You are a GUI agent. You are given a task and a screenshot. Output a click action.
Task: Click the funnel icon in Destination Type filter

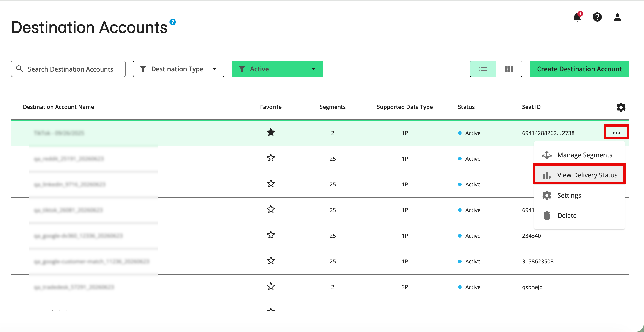[x=143, y=69]
